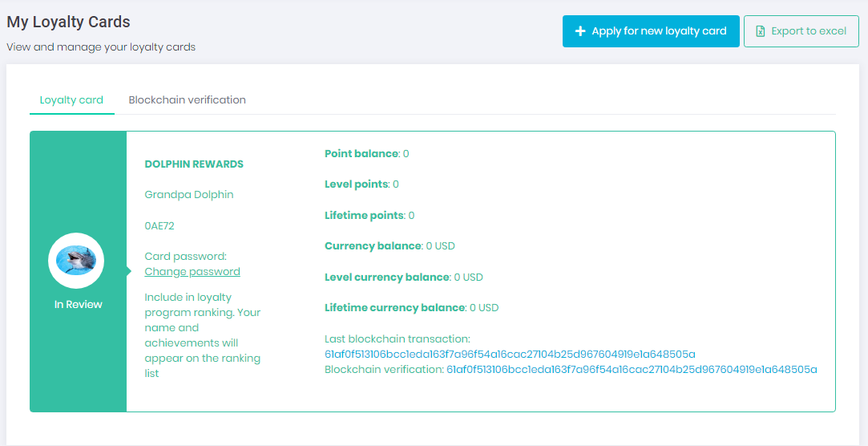The width and height of the screenshot is (868, 446).
Task: Open the Blockchain verification tab
Action: pyautogui.click(x=187, y=100)
